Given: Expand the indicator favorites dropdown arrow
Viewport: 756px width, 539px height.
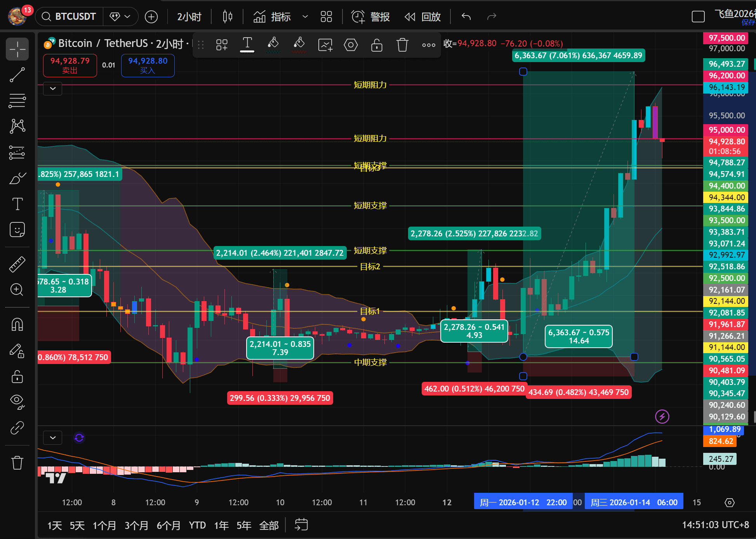Looking at the screenshot, I should click(x=305, y=17).
